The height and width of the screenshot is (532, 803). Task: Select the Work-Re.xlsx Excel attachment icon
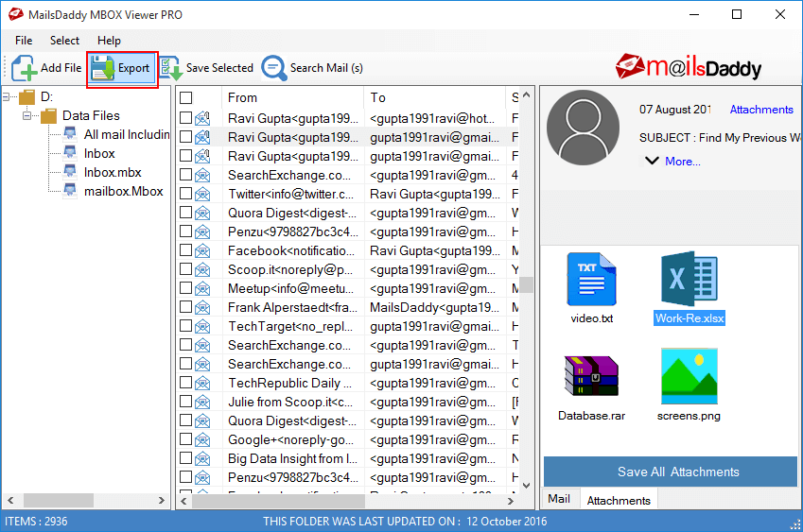click(x=690, y=279)
